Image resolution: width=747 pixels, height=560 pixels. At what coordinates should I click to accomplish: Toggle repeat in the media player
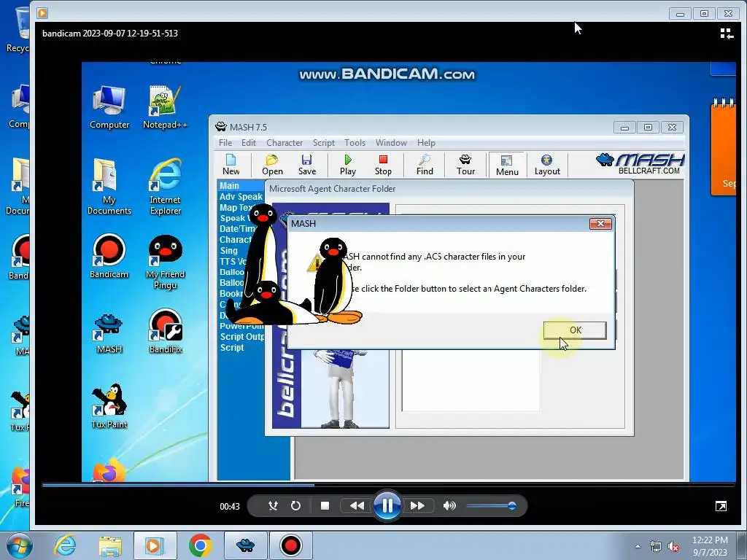coord(296,506)
